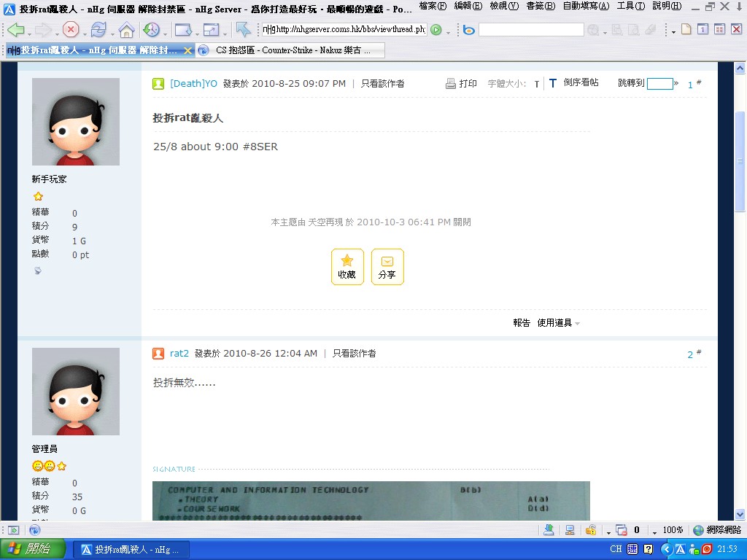Close the active nHg forum tab
The width and height of the screenshot is (747, 560).
(187, 50)
